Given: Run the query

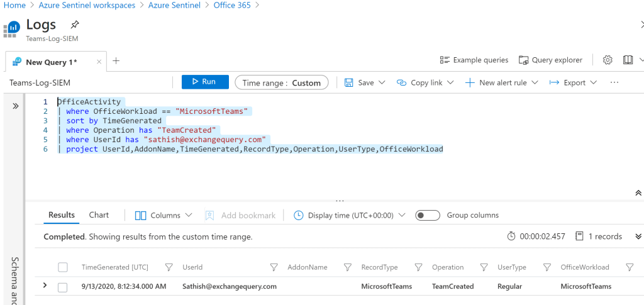Looking at the screenshot, I should (x=204, y=82).
